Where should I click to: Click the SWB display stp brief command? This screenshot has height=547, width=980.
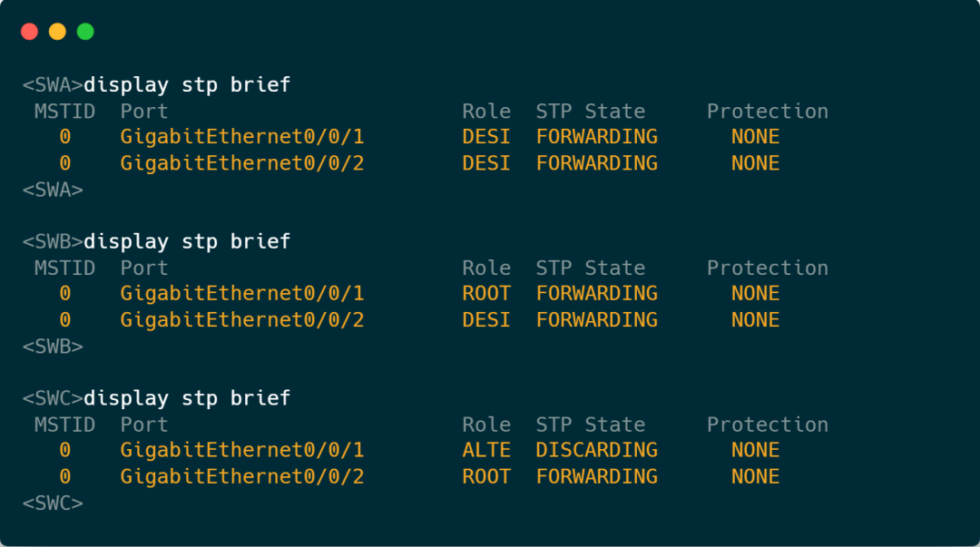click(186, 241)
